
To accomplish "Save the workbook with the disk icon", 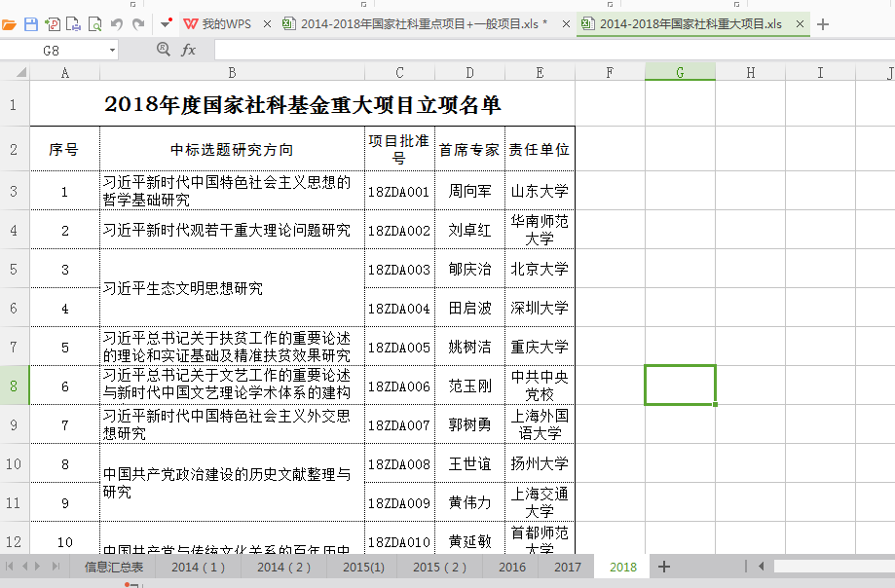I will pos(31,24).
